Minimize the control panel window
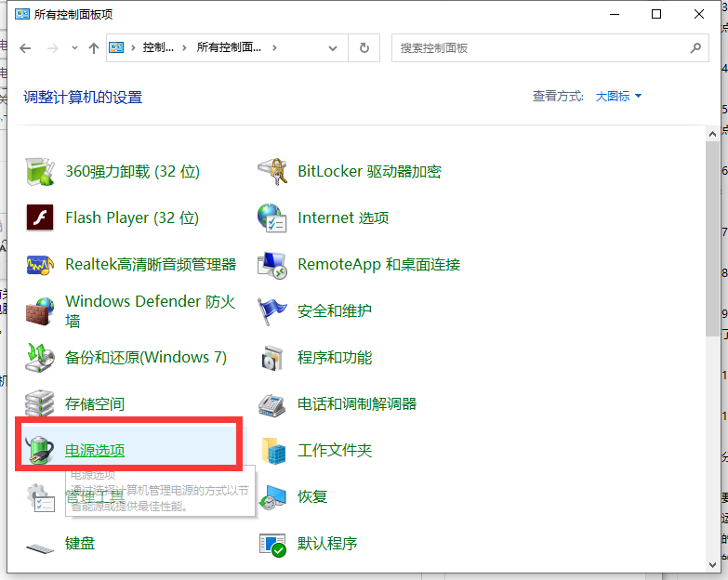Image resolution: width=728 pixels, height=580 pixels. [615, 14]
